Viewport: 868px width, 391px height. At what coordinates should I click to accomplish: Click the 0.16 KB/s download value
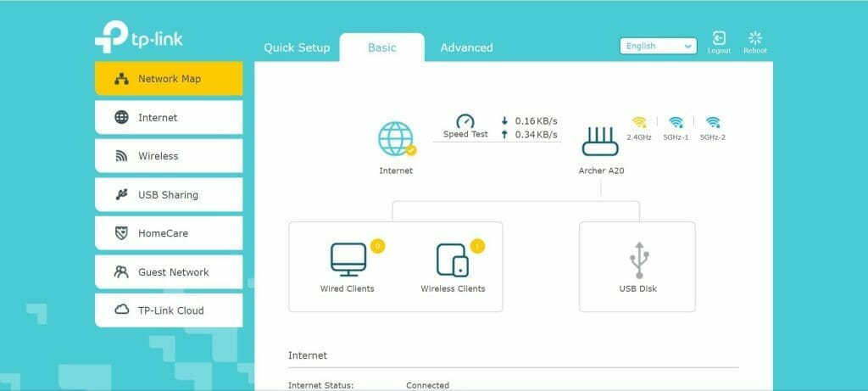coord(536,120)
